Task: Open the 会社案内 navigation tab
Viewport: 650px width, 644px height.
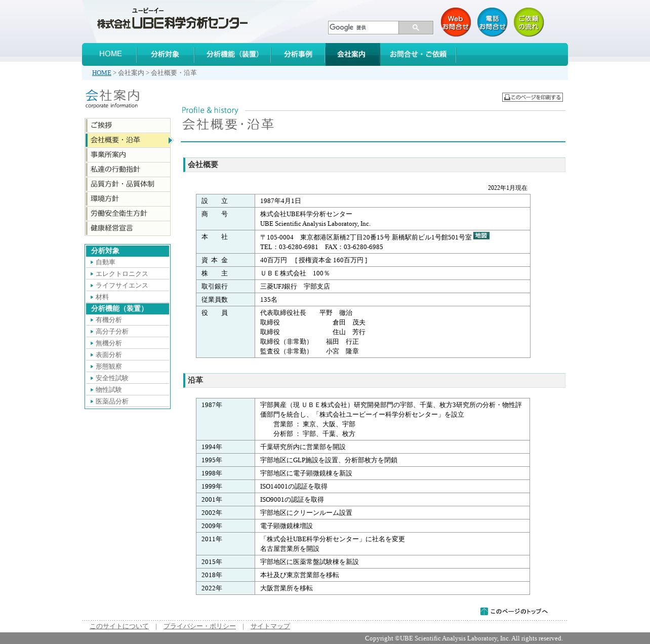Action: coord(352,54)
